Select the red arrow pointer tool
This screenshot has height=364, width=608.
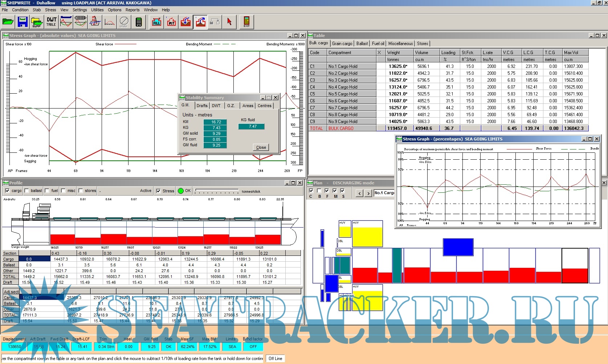click(x=229, y=22)
